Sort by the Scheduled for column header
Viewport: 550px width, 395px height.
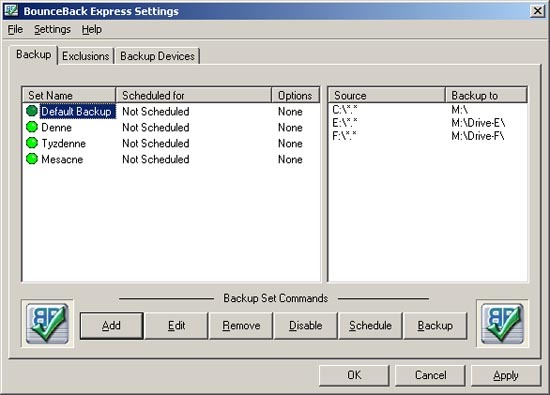coord(194,95)
